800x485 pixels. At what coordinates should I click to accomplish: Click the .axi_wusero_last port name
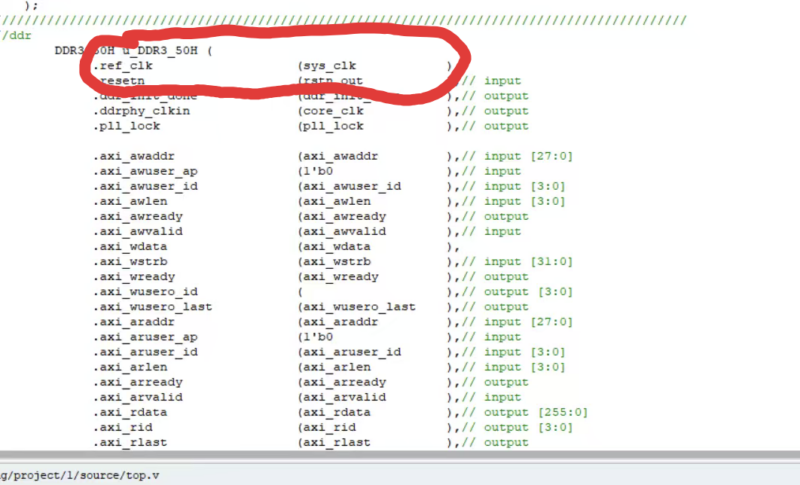[x=152, y=307]
